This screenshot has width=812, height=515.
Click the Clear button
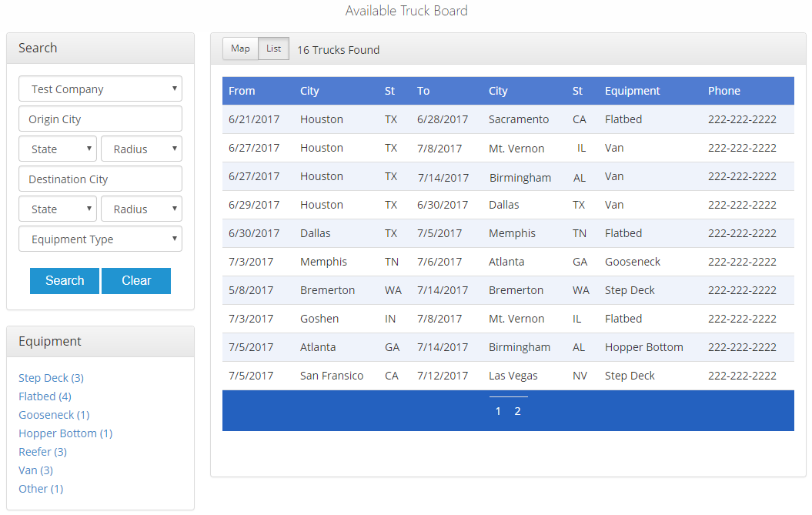pos(136,281)
